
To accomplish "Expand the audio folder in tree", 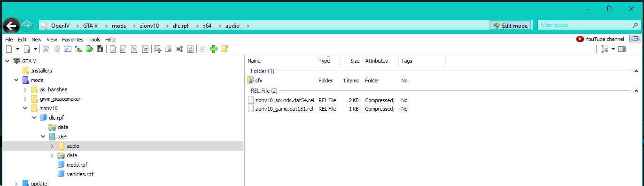I will (x=52, y=146).
